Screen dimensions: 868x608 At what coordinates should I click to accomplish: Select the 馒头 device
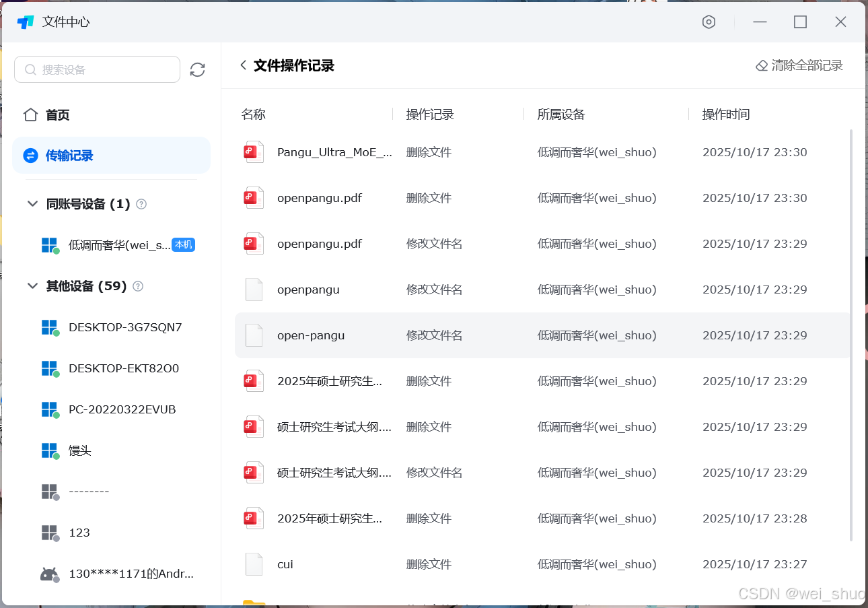tap(79, 450)
